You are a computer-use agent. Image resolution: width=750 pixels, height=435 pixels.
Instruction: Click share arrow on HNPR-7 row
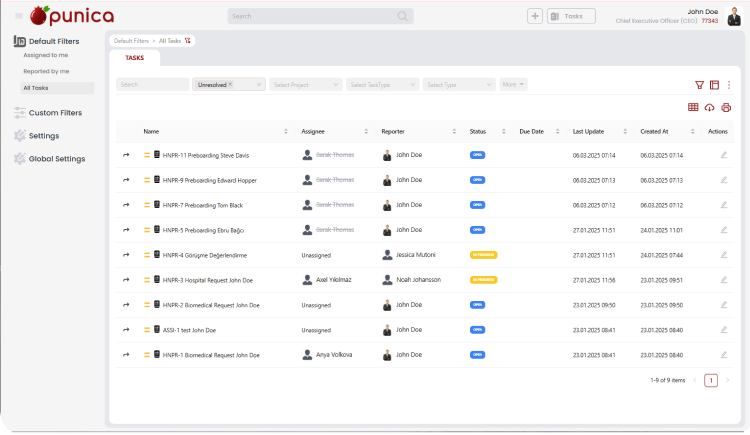126,205
